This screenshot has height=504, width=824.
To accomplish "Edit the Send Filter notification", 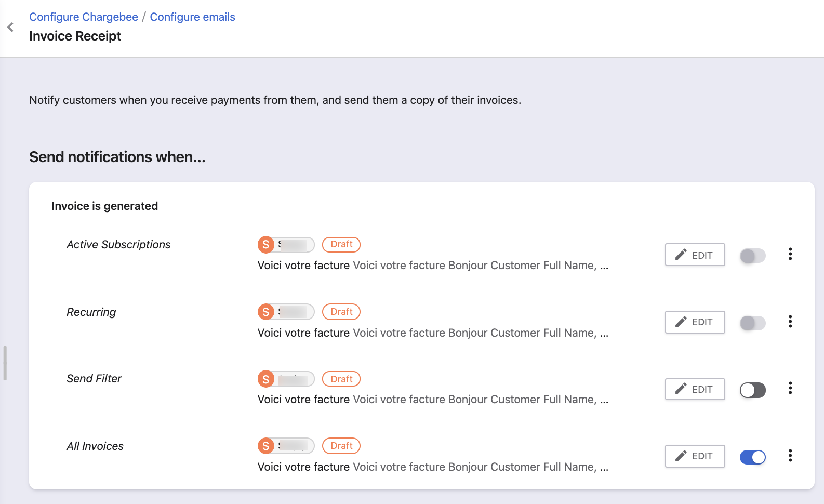I will [x=695, y=389].
